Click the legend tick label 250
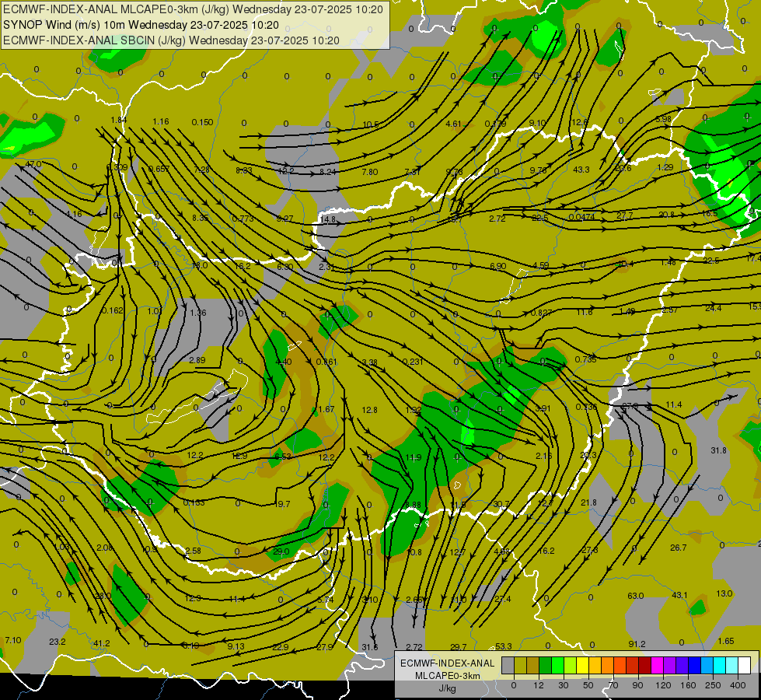The height and width of the screenshot is (700, 761). 713,685
